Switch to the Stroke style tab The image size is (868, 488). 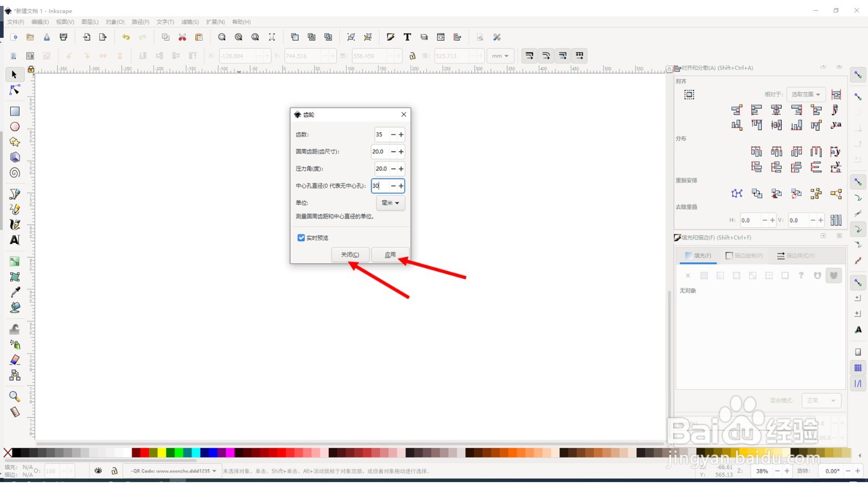(x=796, y=255)
